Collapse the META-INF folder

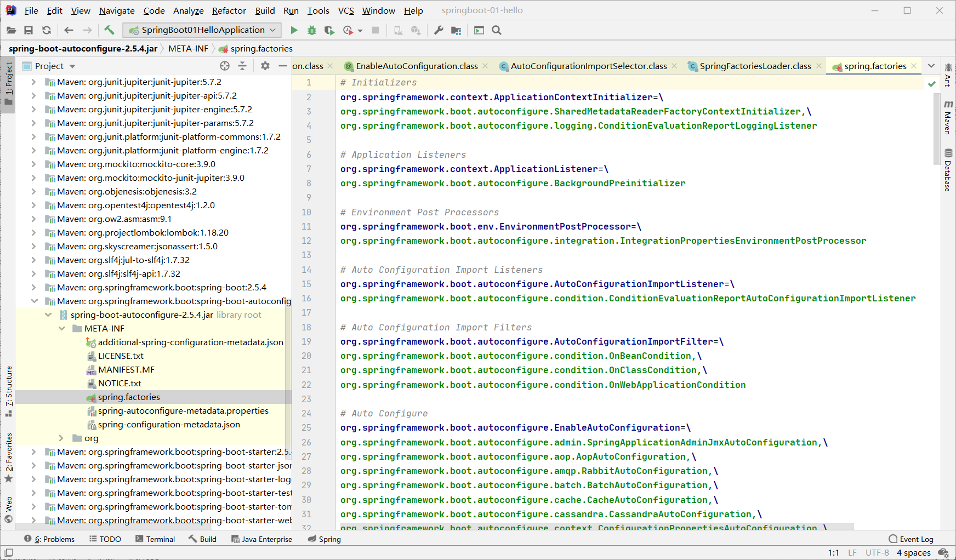click(x=62, y=329)
